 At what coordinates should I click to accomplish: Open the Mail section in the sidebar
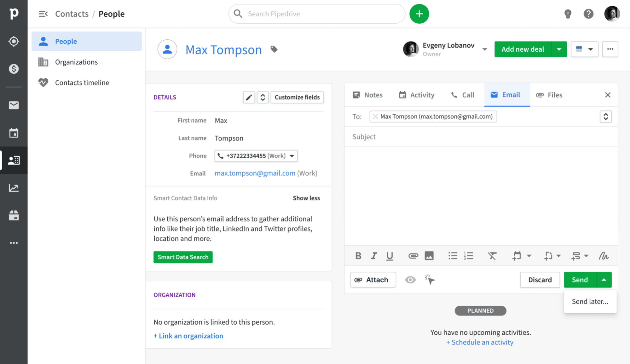point(14,105)
